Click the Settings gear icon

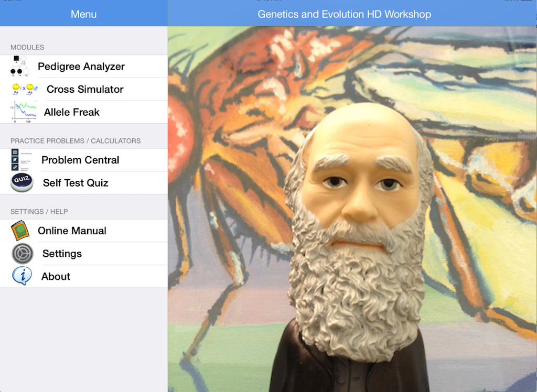point(23,253)
